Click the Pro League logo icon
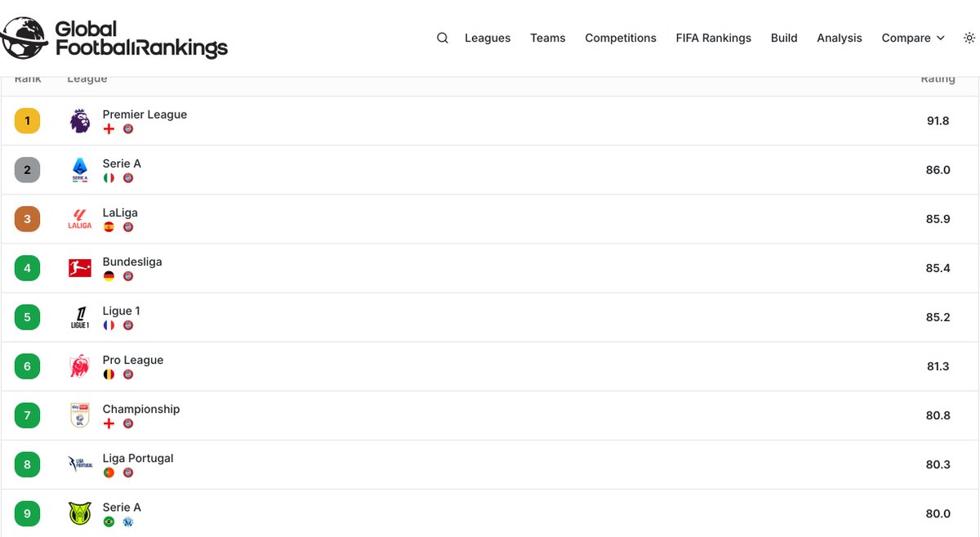The height and width of the screenshot is (537, 980). pos(80,366)
